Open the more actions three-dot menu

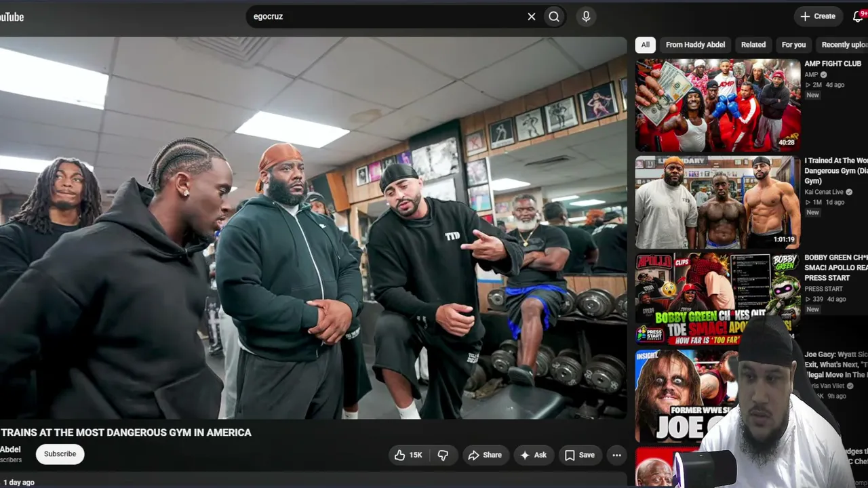tap(616, 455)
